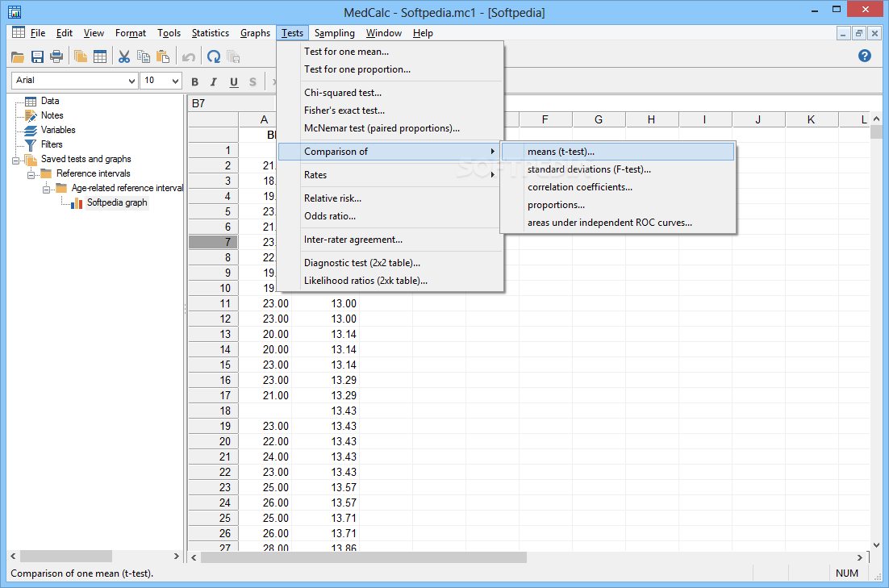
Task: Choose Test for one mean...
Action: click(x=390, y=52)
